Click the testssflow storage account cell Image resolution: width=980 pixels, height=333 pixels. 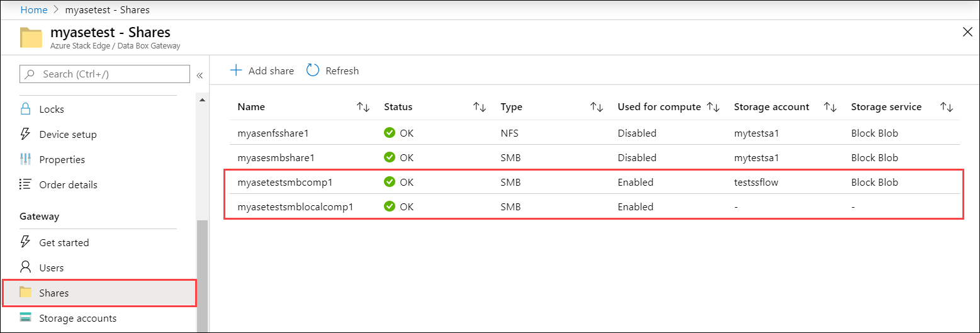[x=757, y=183]
